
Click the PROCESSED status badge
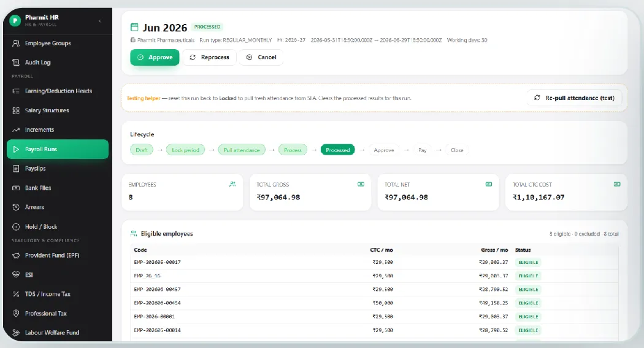(x=207, y=27)
